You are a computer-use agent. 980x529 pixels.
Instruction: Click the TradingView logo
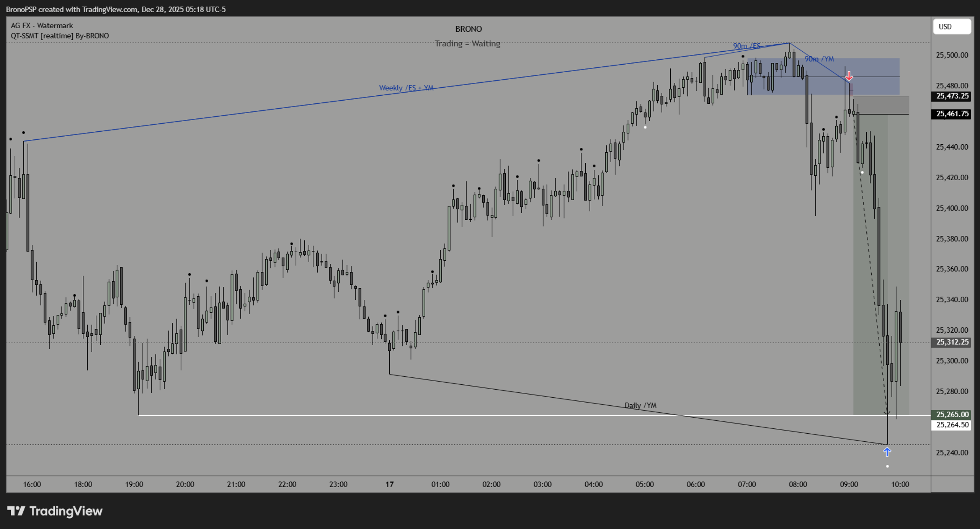pyautogui.click(x=55, y=511)
